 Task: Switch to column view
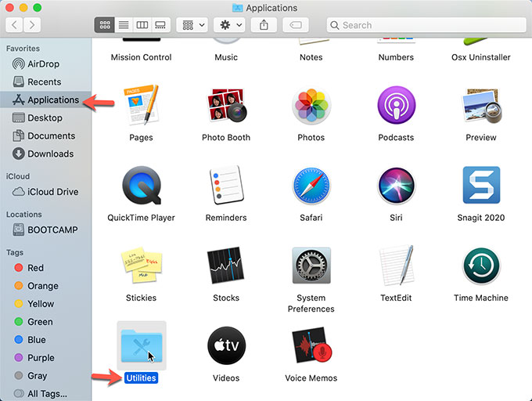tap(142, 25)
